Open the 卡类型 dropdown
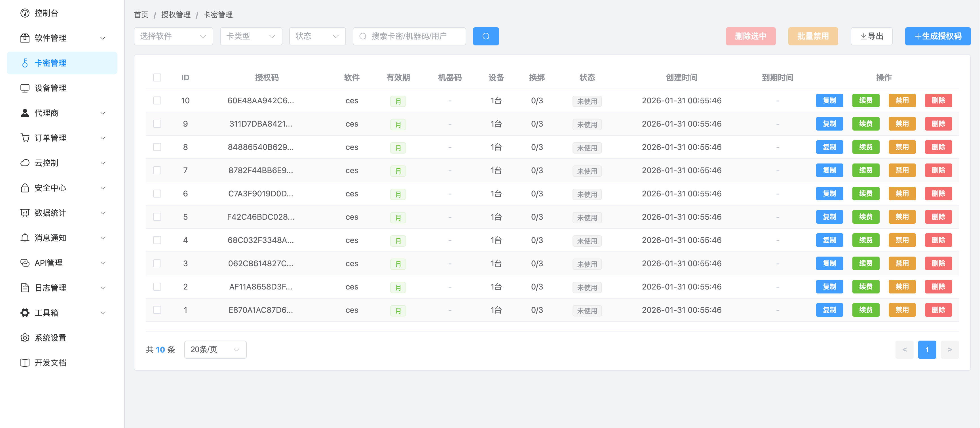980x428 pixels. (251, 36)
